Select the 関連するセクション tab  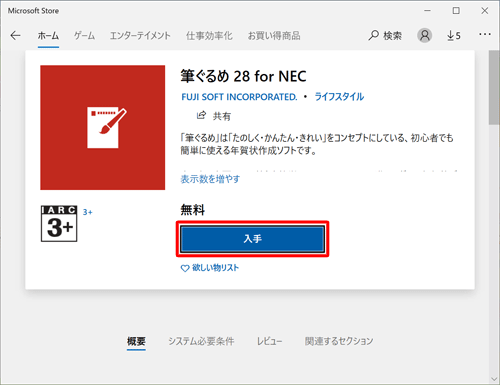[339, 341]
